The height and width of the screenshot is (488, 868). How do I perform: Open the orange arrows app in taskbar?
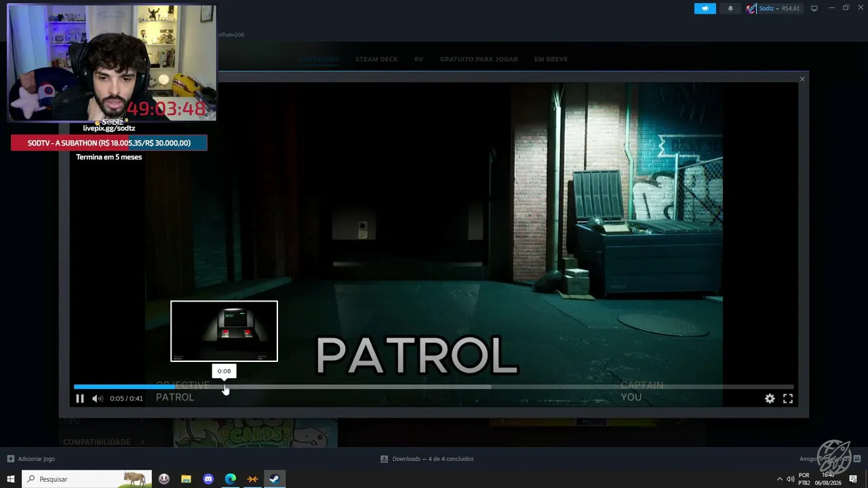tap(252, 479)
